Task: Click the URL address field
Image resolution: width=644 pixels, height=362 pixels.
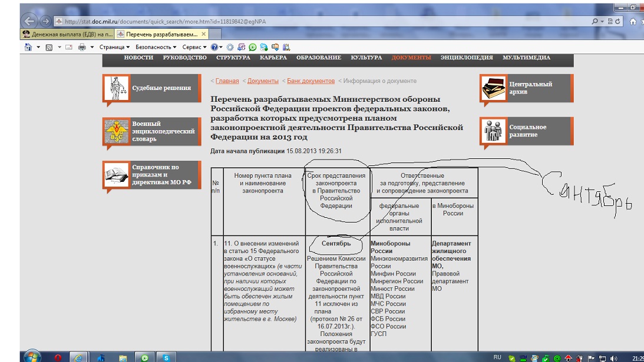Action: click(321, 21)
